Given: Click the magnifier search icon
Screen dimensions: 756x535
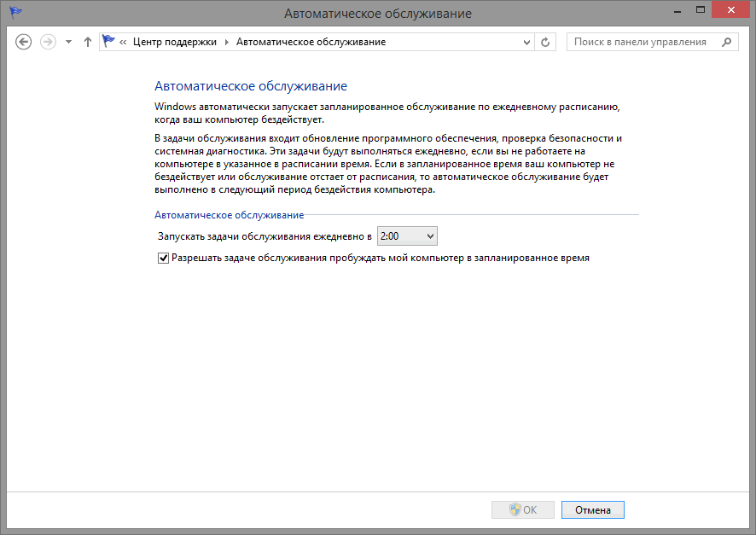Looking at the screenshot, I should click(x=726, y=42).
